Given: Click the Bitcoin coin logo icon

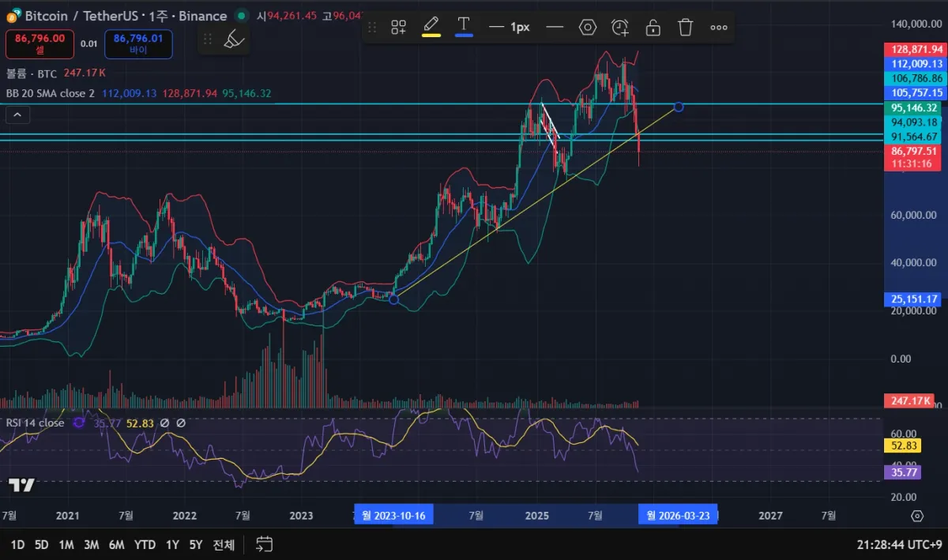Looking at the screenshot, I should (x=13, y=16).
